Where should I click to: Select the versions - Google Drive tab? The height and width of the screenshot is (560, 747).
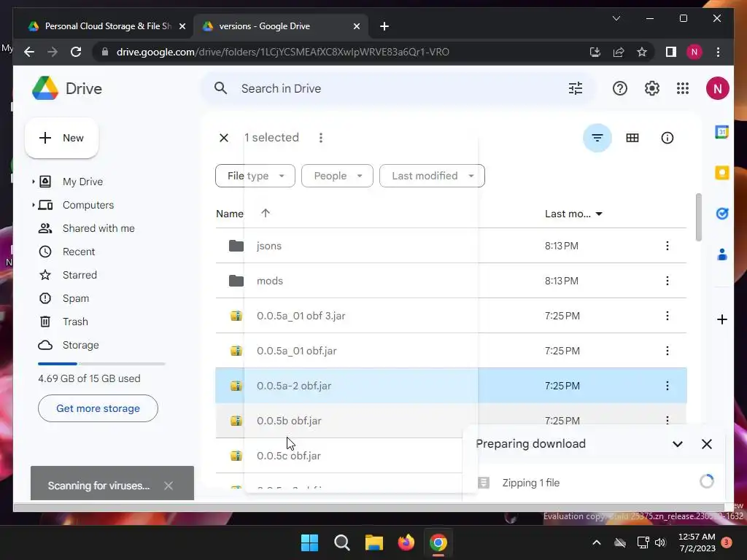click(x=281, y=26)
